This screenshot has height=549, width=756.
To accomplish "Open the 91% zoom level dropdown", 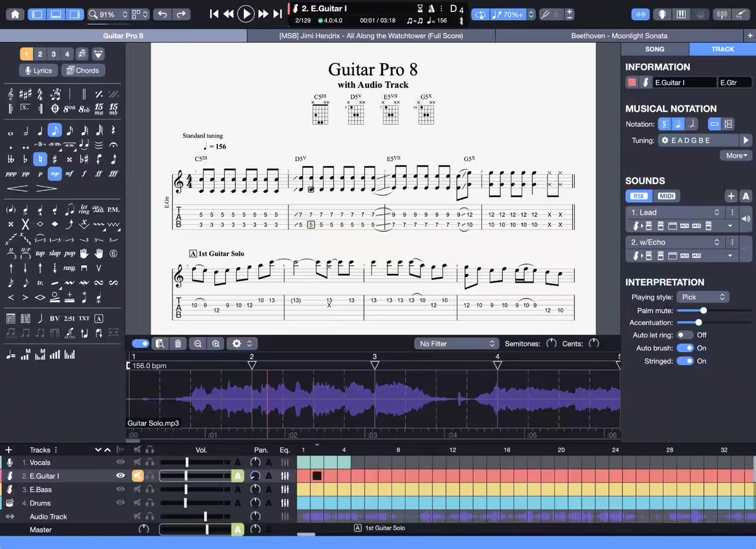I will (109, 14).
